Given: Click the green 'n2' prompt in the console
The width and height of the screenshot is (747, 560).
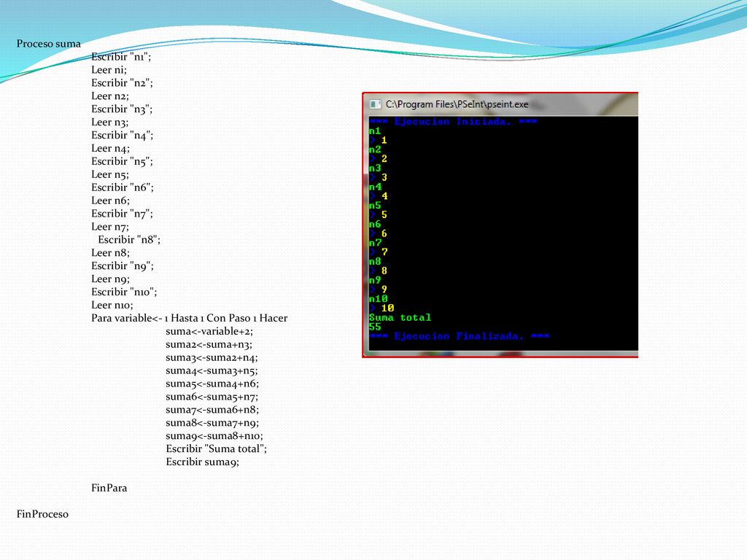Looking at the screenshot, I should coord(375,149).
